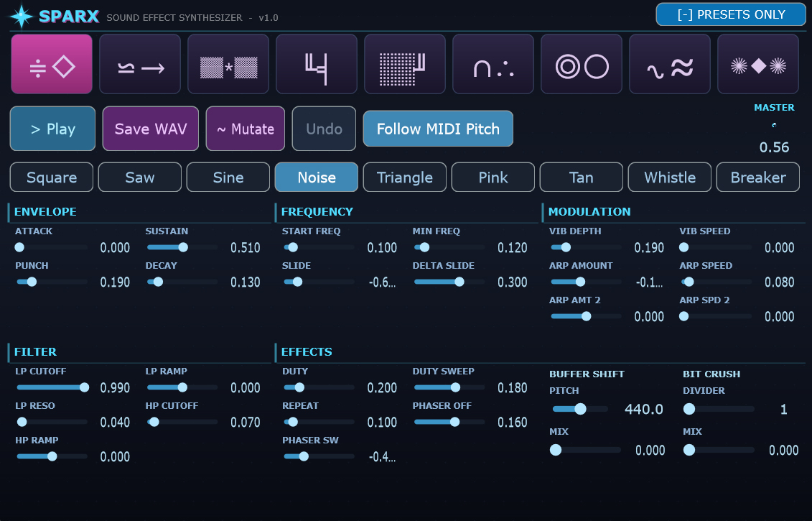Screen dimensions: 812x521
Task: Click the Undo button
Action: coord(325,129)
